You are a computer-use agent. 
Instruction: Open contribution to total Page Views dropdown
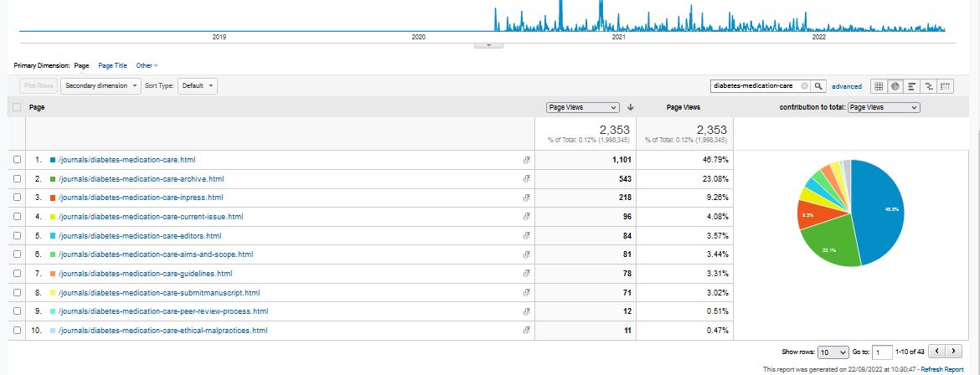(x=884, y=107)
